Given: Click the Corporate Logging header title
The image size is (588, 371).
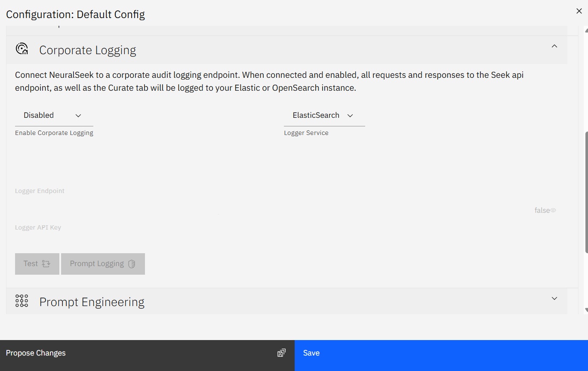Looking at the screenshot, I should (x=88, y=50).
